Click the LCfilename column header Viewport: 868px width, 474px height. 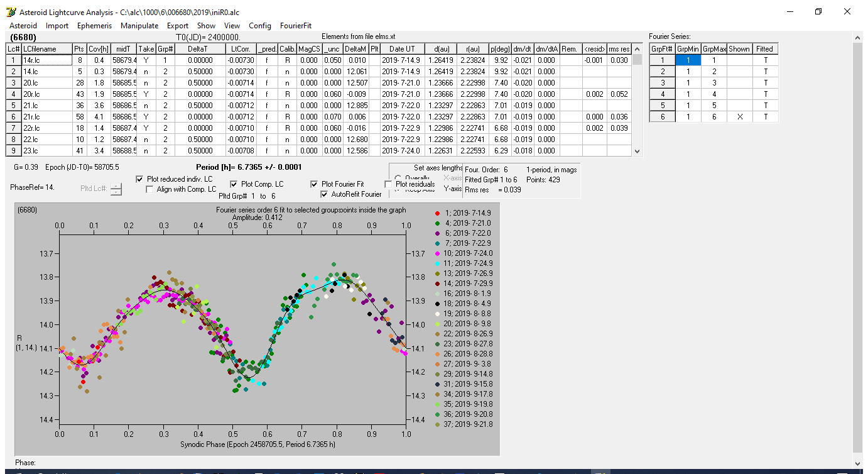46,49
